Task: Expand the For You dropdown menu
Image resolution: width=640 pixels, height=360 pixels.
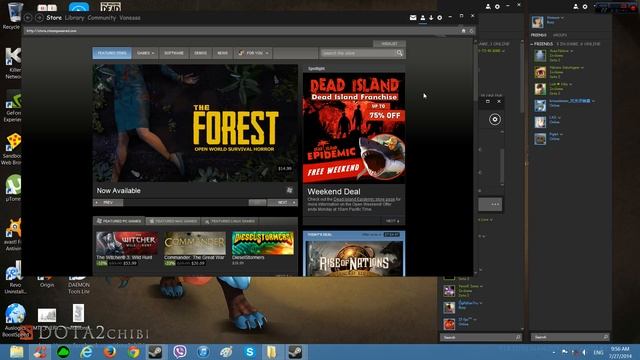Action: pyautogui.click(x=253, y=53)
